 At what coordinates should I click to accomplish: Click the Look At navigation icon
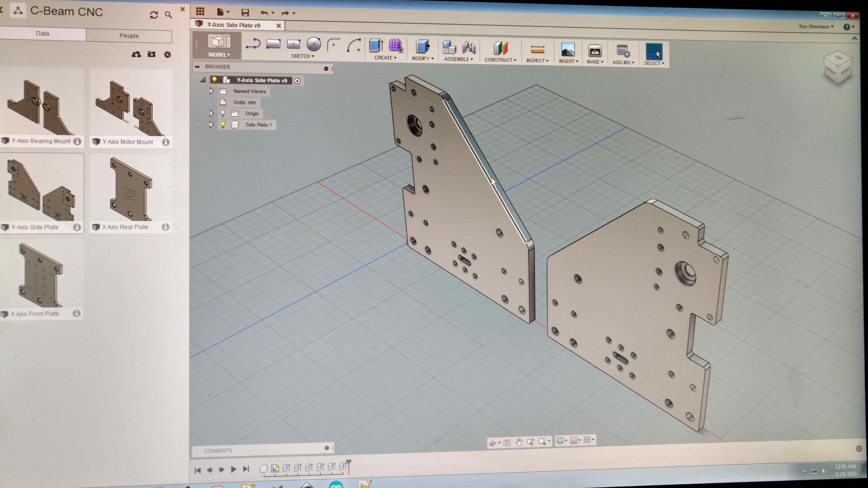pos(507,443)
